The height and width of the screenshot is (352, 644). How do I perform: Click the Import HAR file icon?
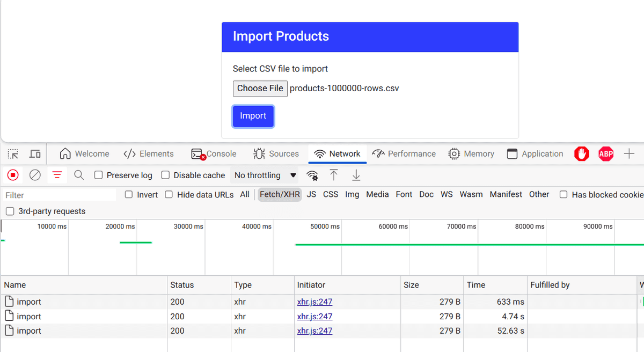tap(333, 175)
